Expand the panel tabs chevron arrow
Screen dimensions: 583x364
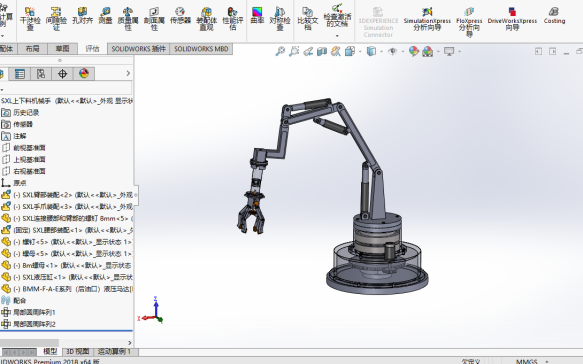click(x=128, y=73)
